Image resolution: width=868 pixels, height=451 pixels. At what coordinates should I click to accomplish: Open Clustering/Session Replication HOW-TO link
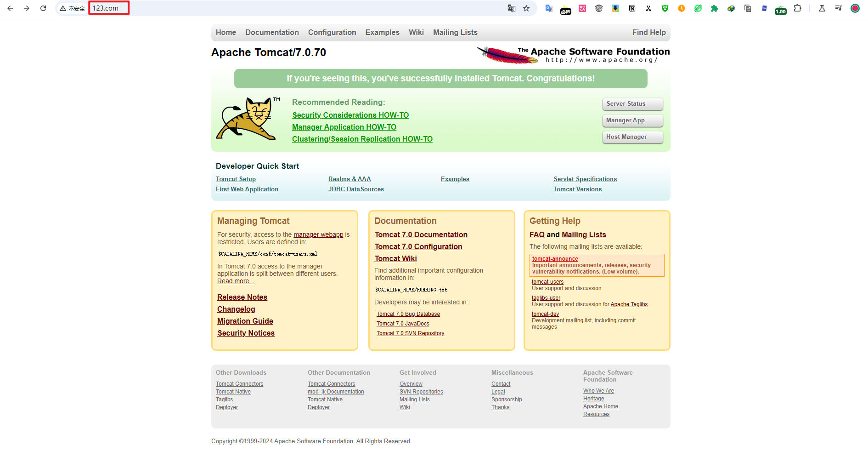coord(362,139)
